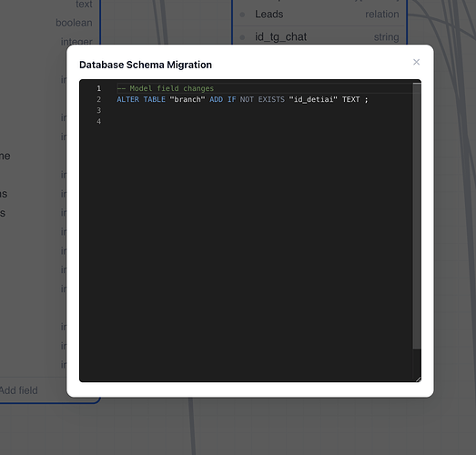Click the TEXT type keyword in code

coord(351,99)
